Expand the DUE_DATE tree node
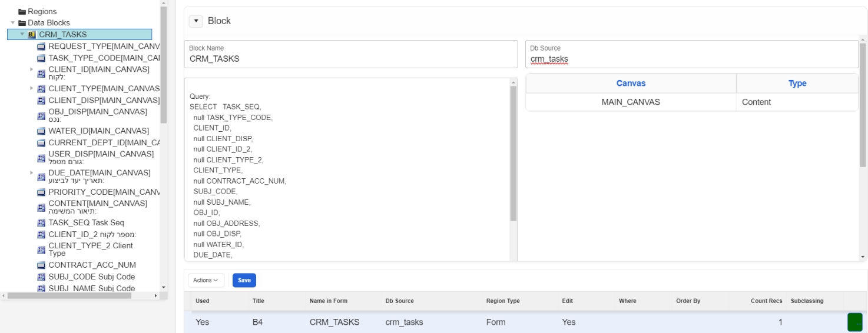Image resolution: width=868 pixels, height=333 pixels. coord(32,172)
